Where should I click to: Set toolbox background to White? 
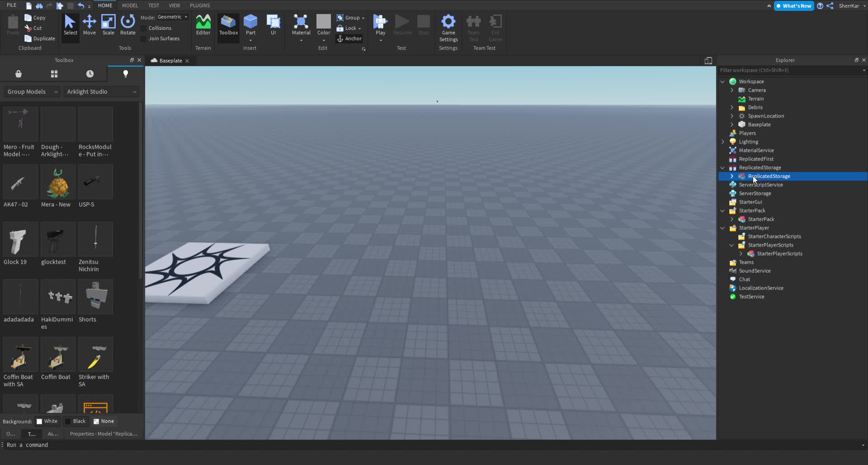coord(47,421)
